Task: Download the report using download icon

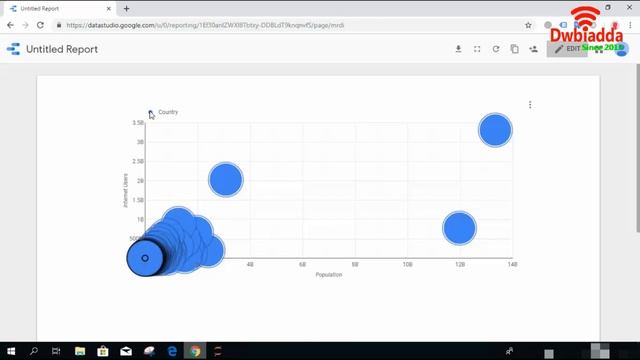Action: [458, 49]
